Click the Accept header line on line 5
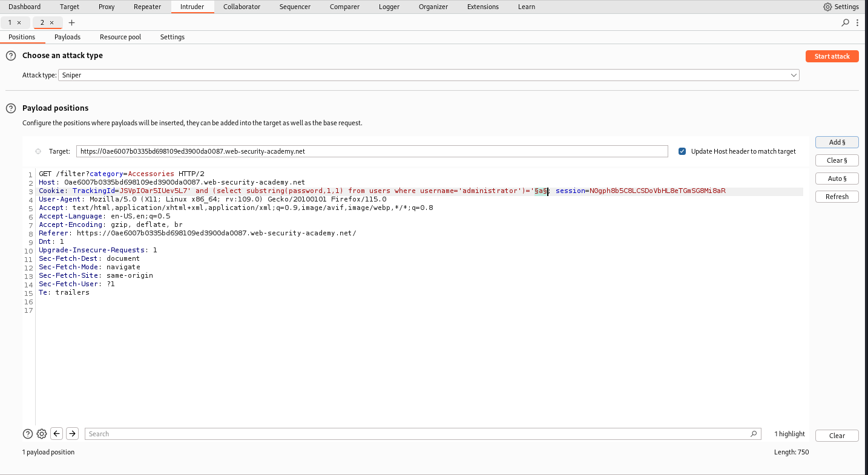This screenshot has height=475, width=868. (x=236, y=208)
